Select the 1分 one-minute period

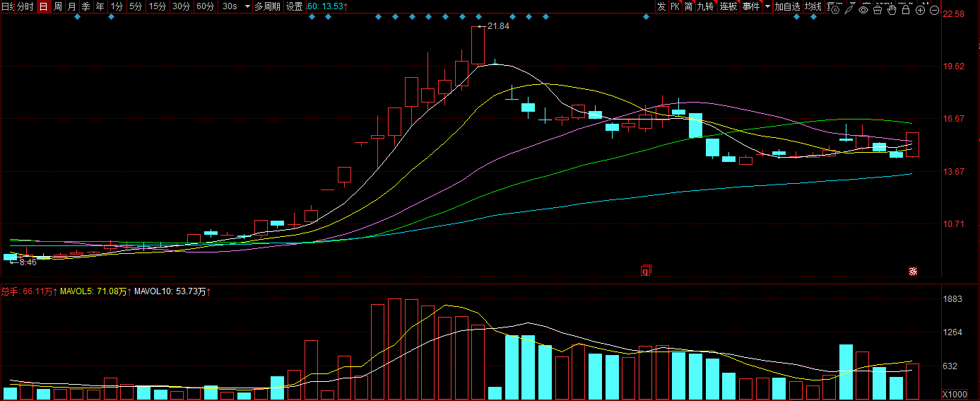point(117,6)
